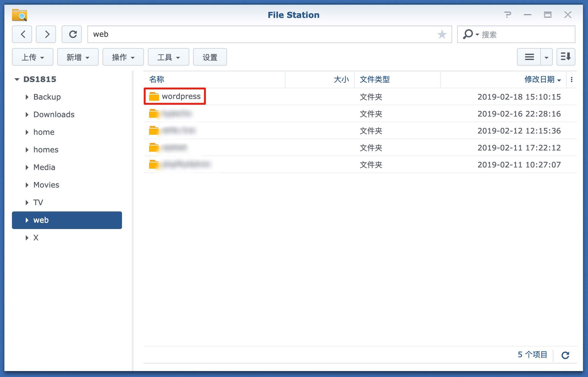Expand the Backup folder tree node
Screen dimensions: 588x377
[27, 97]
